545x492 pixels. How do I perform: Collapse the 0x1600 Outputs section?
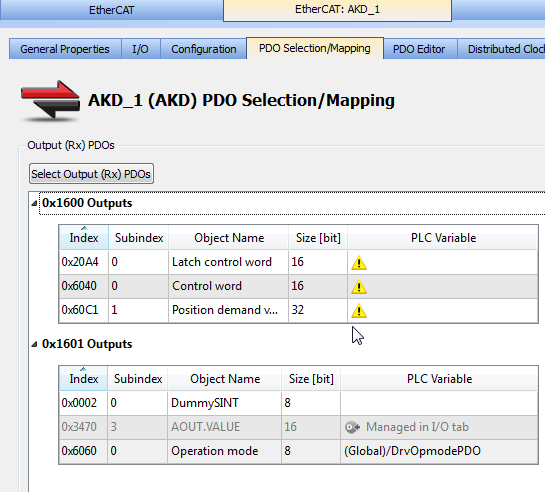[34, 203]
